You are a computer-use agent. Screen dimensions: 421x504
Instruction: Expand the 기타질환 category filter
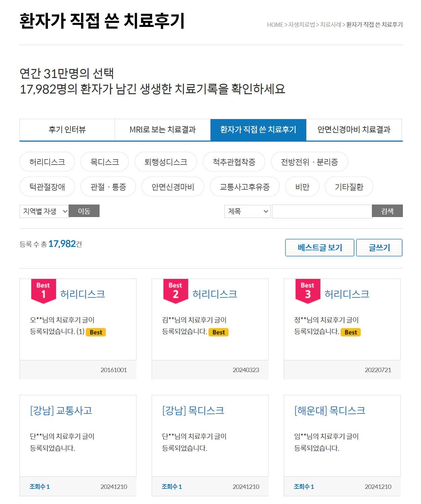tap(349, 187)
